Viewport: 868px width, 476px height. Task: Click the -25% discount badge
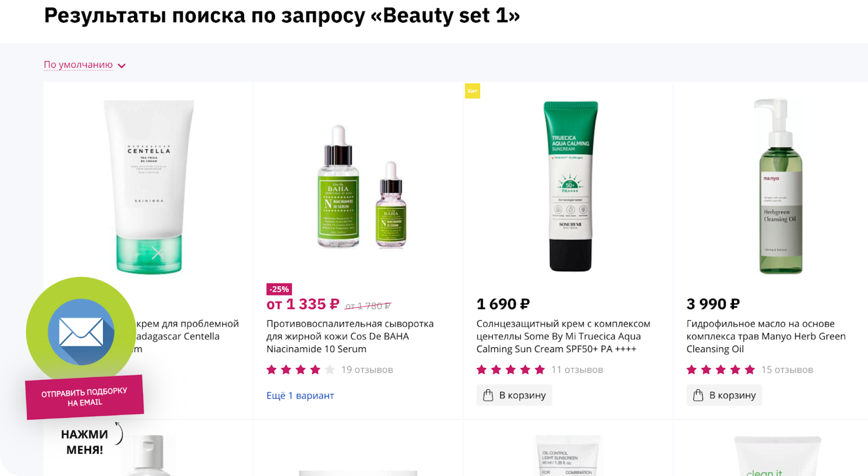pyautogui.click(x=279, y=289)
